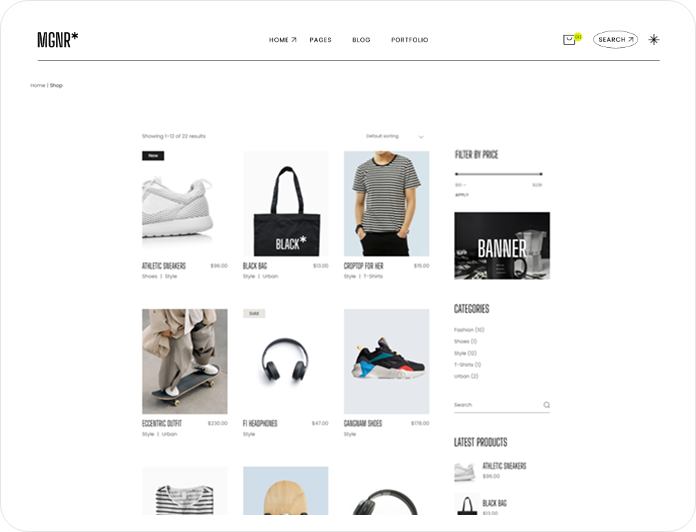Click the Home breadcrumb link
696x532 pixels.
[x=38, y=85]
